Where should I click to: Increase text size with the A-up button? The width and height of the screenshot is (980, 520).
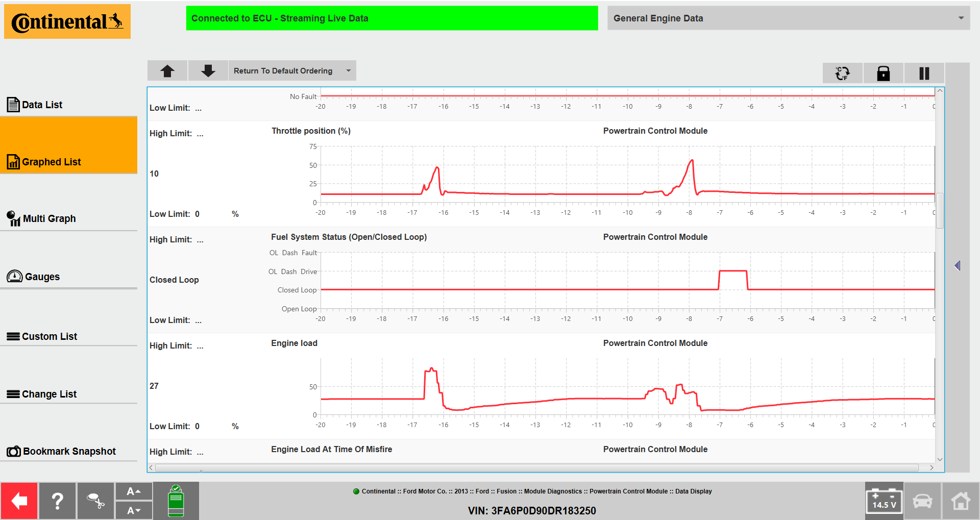tap(134, 491)
